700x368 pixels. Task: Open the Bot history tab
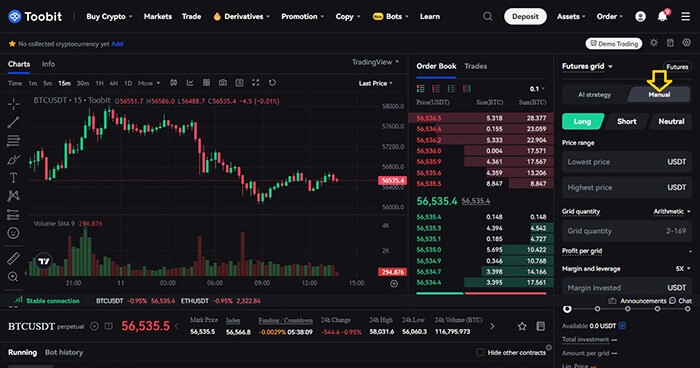click(64, 352)
